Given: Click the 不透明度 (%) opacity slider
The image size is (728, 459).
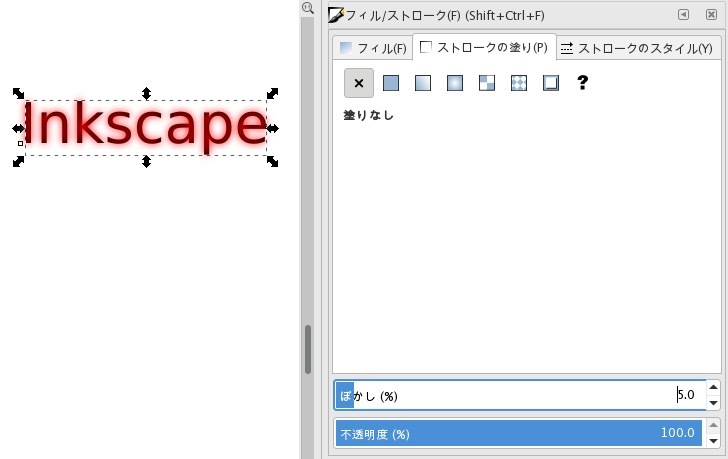Looking at the screenshot, I should coord(519,433).
